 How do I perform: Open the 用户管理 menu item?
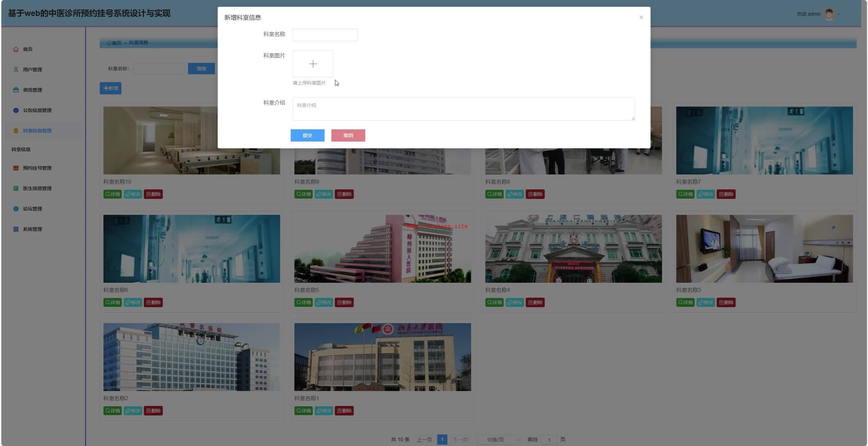[x=32, y=70]
